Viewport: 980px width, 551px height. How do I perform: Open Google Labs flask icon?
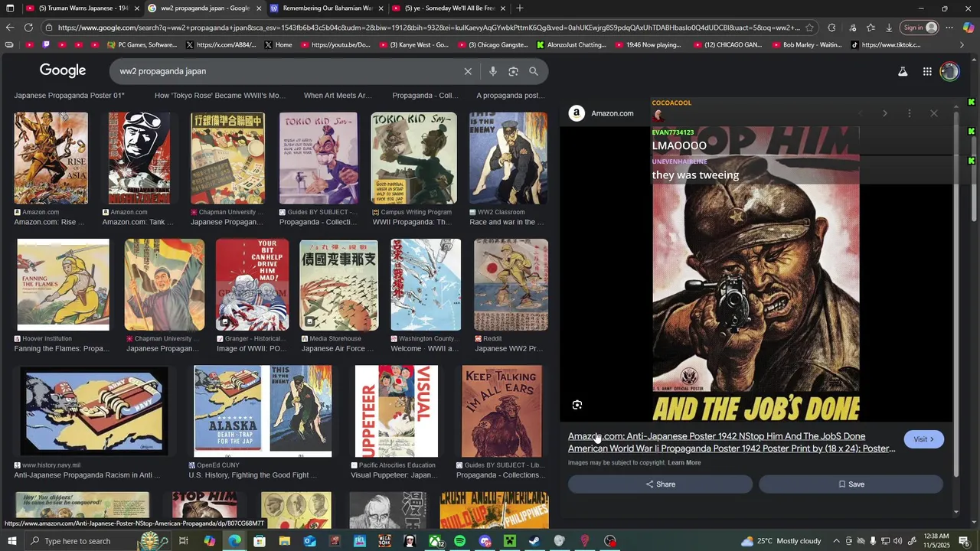[x=903, y=71]
